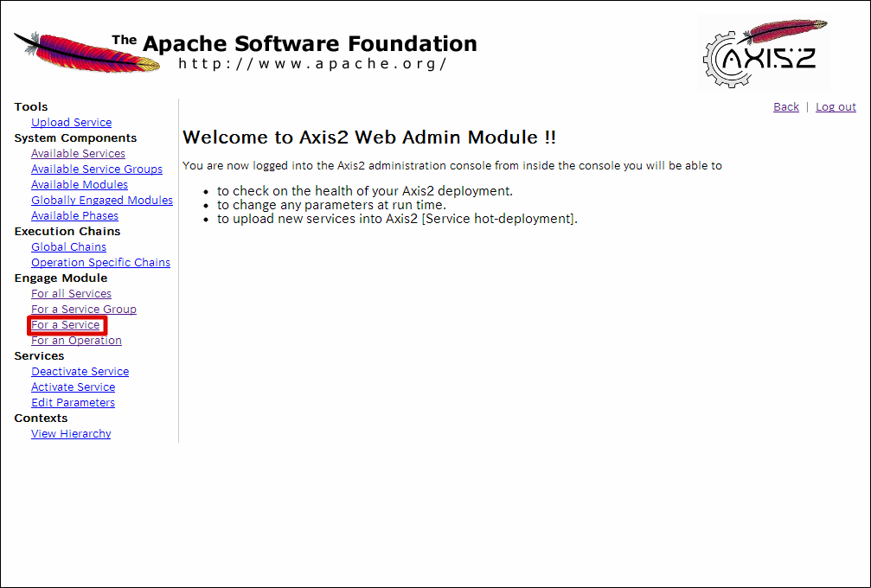Click the Axis2 gear logo
Viewport: 871px width, 588px height.
764,54
